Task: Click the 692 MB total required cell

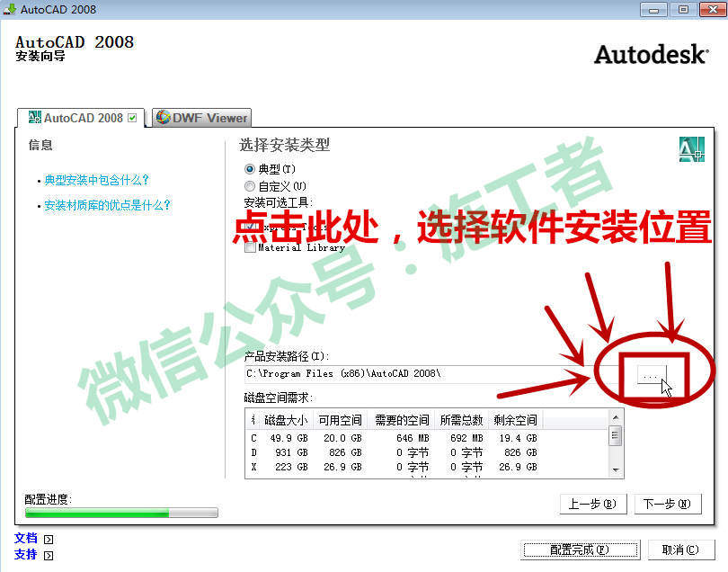Action: tap(466, 438)
